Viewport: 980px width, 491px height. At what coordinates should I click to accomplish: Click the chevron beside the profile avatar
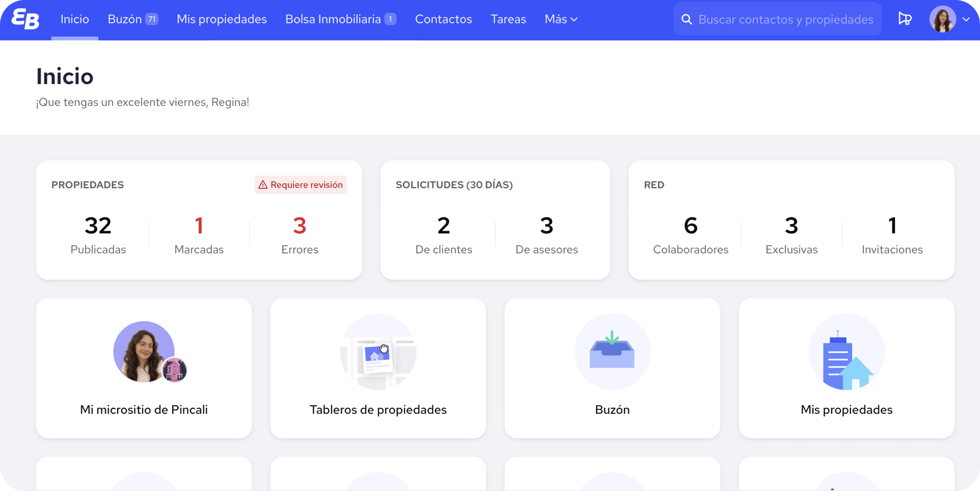(x=966, y=19)
